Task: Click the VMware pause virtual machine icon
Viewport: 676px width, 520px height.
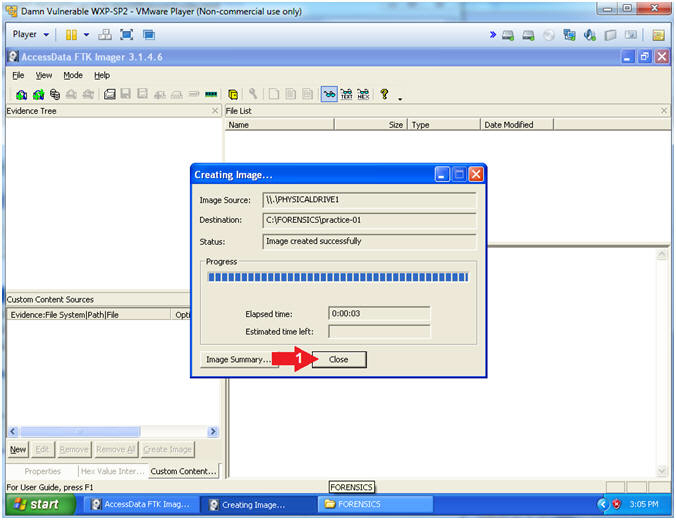Action: tap(72, 34)
